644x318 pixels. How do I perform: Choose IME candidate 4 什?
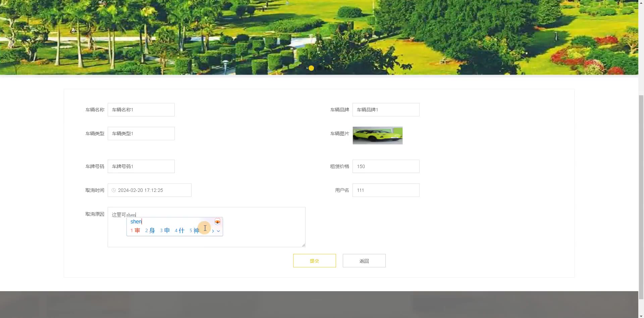[x=179, y=230]
